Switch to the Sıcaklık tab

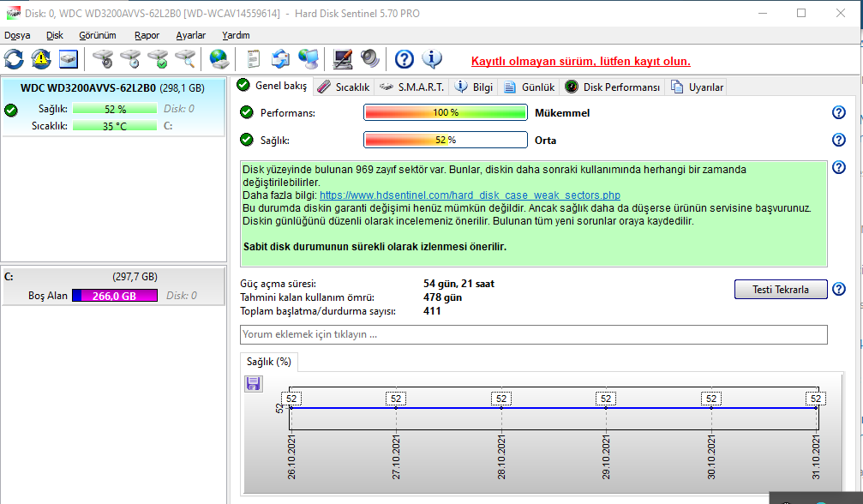[344, 87]
